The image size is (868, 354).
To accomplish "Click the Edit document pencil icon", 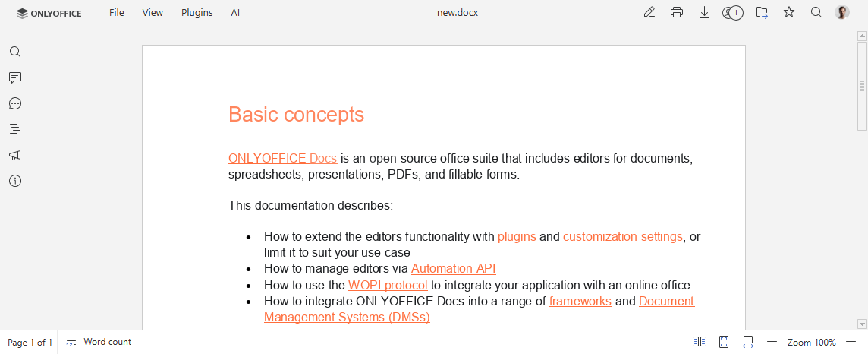I will click(x=649, y=12).
